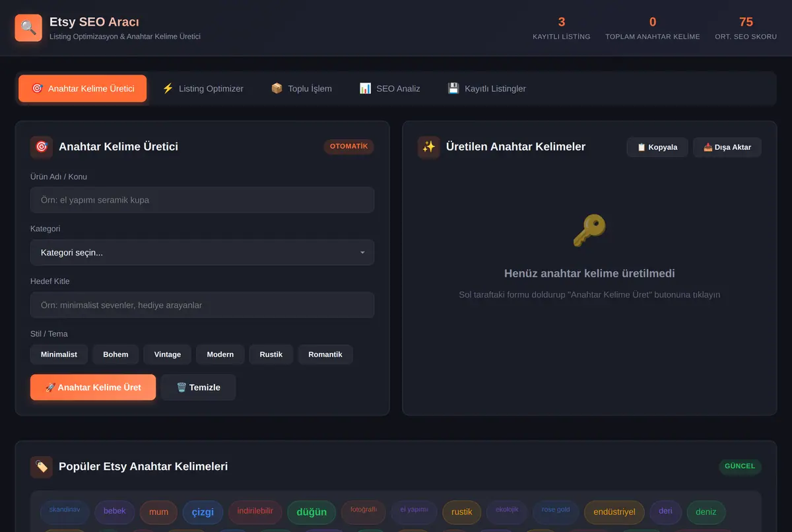
Task: Open the Anahtar Kelime Üretici tab
Action: click(x=82, y=88)
